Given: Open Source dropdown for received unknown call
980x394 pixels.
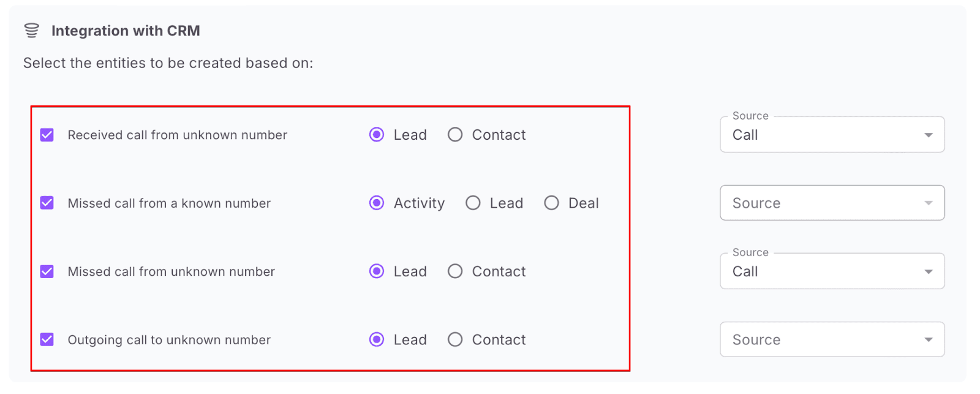Looking at the screenshot, I should (x=832, y=135).
